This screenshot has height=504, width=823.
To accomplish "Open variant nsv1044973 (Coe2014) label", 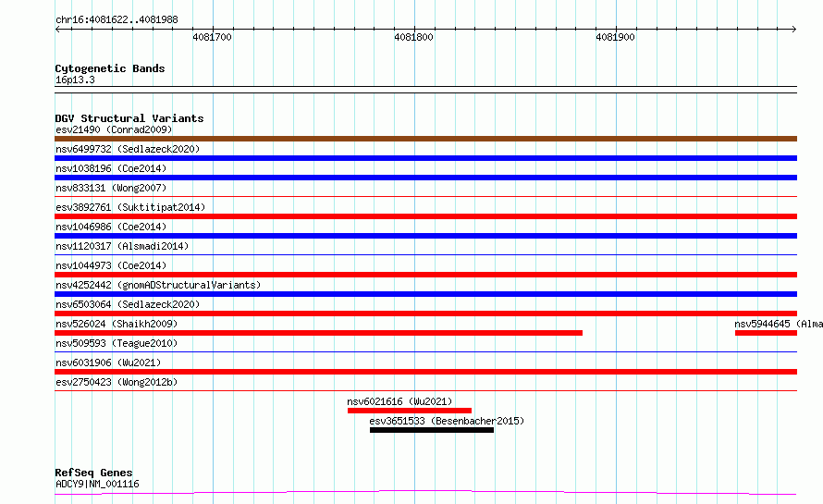I will click(111, 265).
